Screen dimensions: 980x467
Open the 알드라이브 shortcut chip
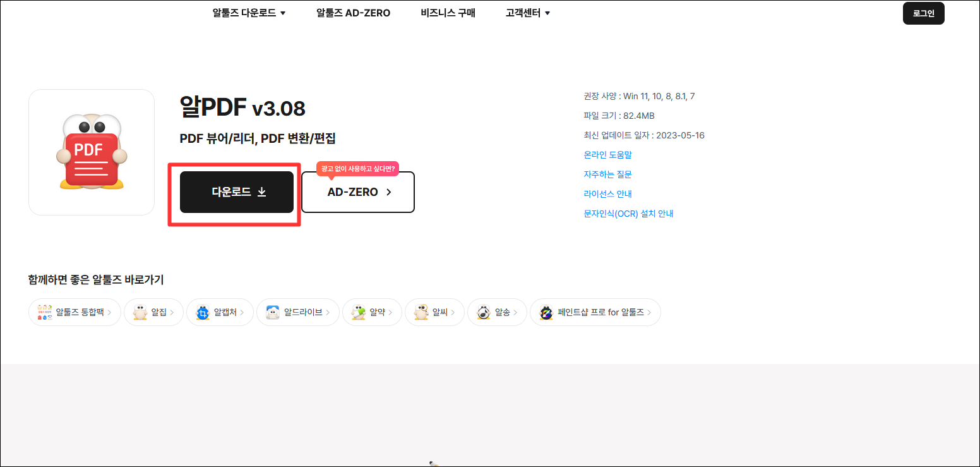pyautogui.click(x=297, y=312)
